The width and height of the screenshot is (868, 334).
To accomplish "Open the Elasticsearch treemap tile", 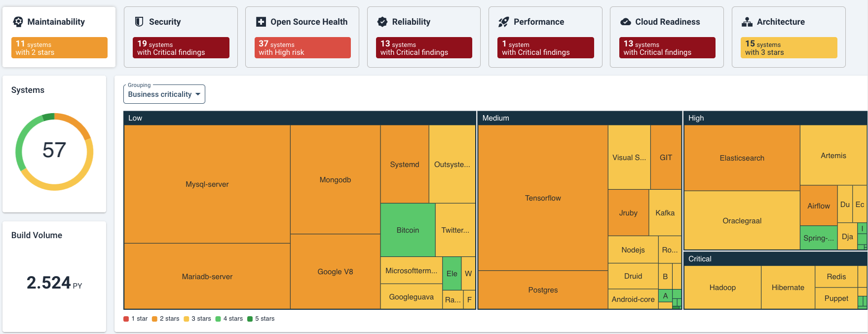I will (x=742, y=158).
